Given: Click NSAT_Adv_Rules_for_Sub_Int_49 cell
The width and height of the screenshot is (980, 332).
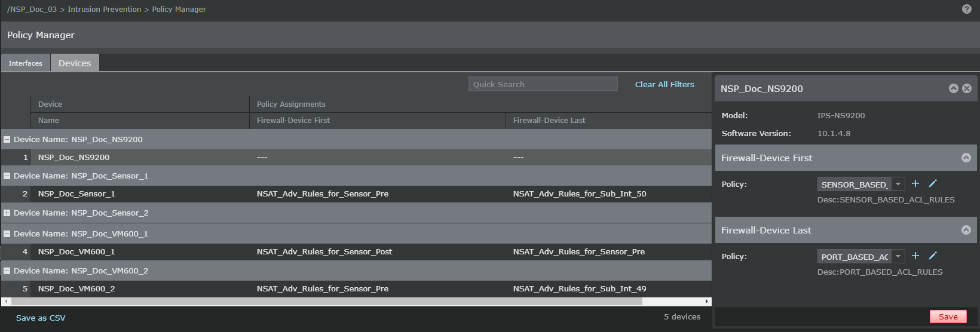Looking at the screenshot, I should click(x=580, y=288).
